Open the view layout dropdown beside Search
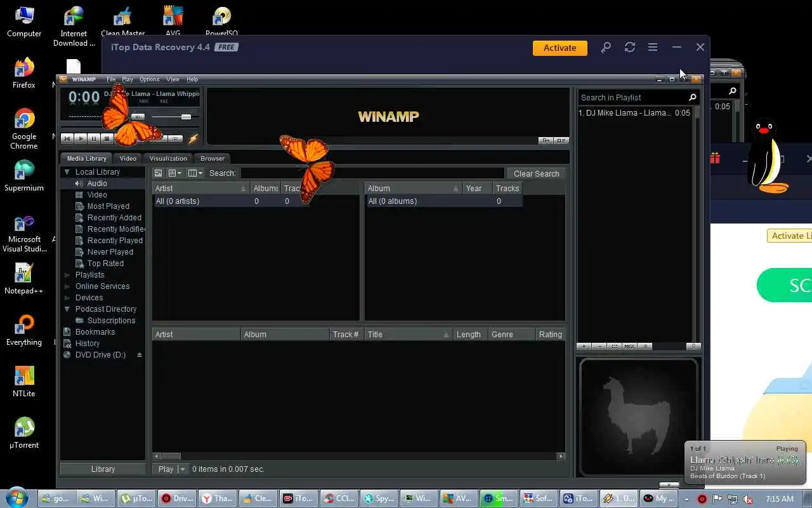Viewport: 812px width, 508px height. pos(175,173)
